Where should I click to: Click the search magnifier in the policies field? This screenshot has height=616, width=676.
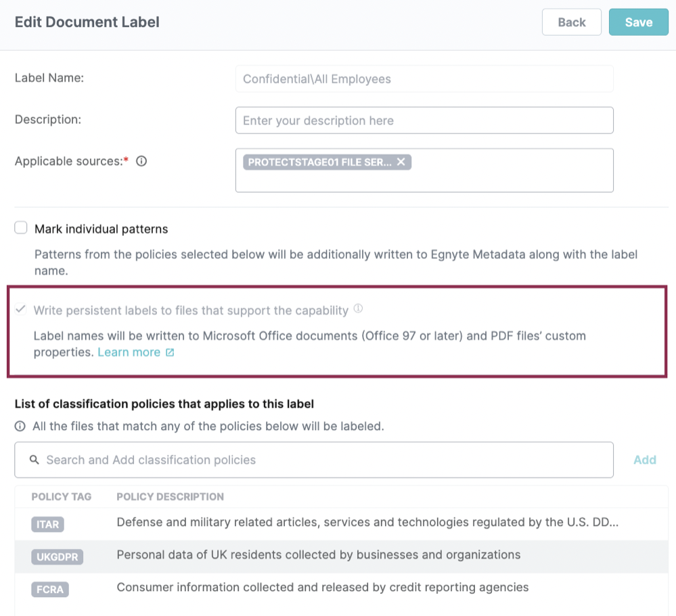(35, 459)
